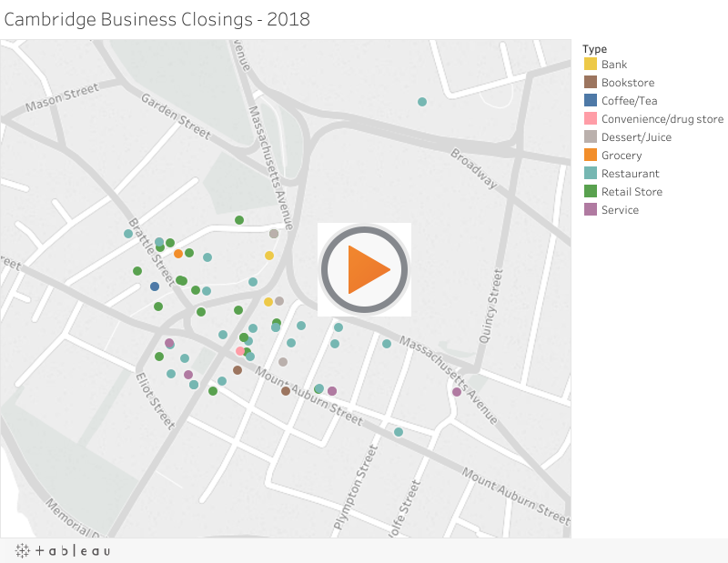
Task: Click the blue Coffee/Tea dot near Brattle Street
Action: pyautogui.click(x=155, y=286)
